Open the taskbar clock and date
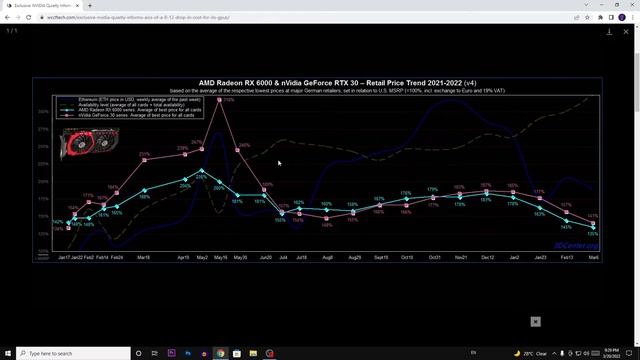 click(x=611, y=353)
